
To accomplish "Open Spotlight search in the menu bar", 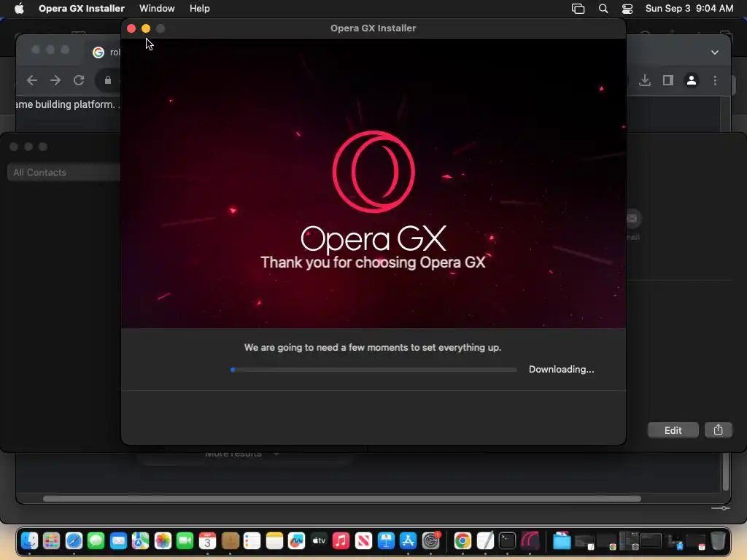I will (603, 9).
